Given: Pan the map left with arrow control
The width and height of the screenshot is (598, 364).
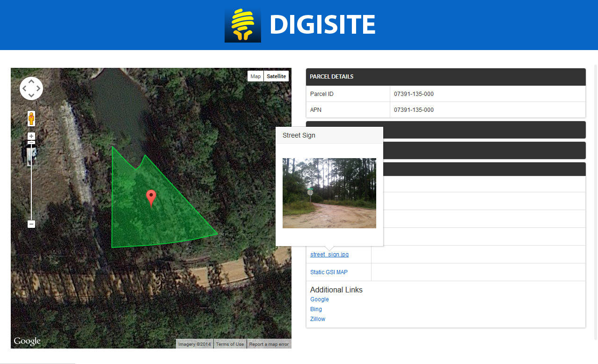Looking at the screenshot, I should pos(24,88).
